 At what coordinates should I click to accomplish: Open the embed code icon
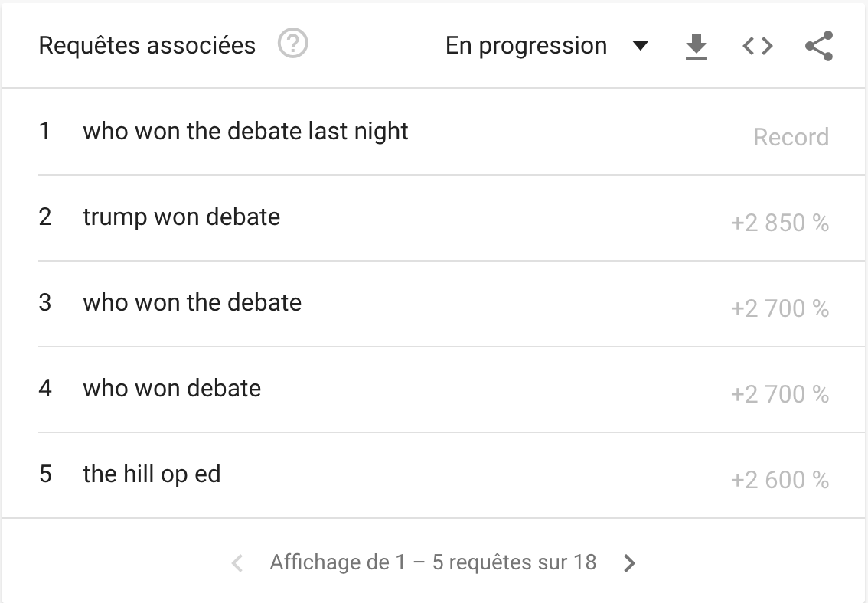757,47
